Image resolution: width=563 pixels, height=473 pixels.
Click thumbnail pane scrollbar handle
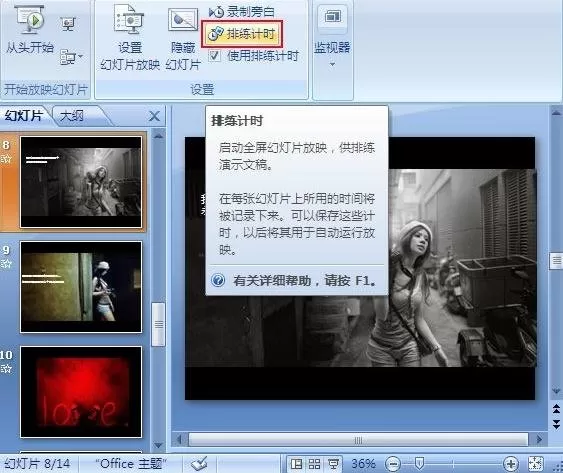coord(158,324)
